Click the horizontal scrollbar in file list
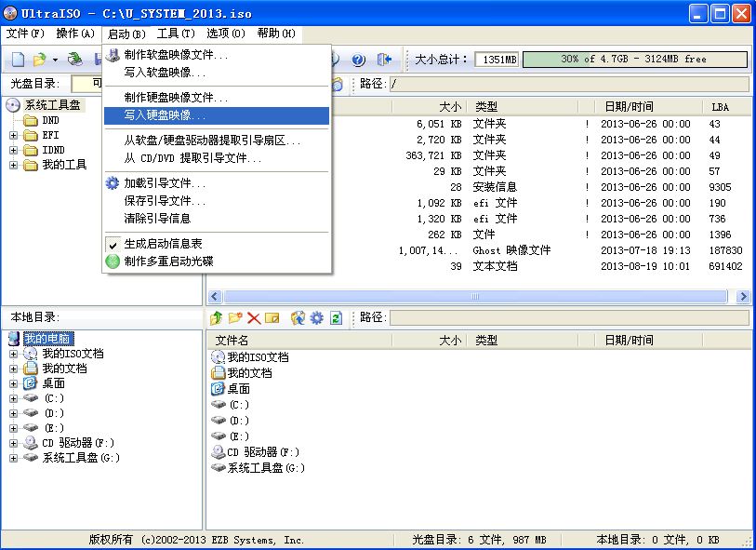This screenshot has height=550, width=756. tap(474, 296)
